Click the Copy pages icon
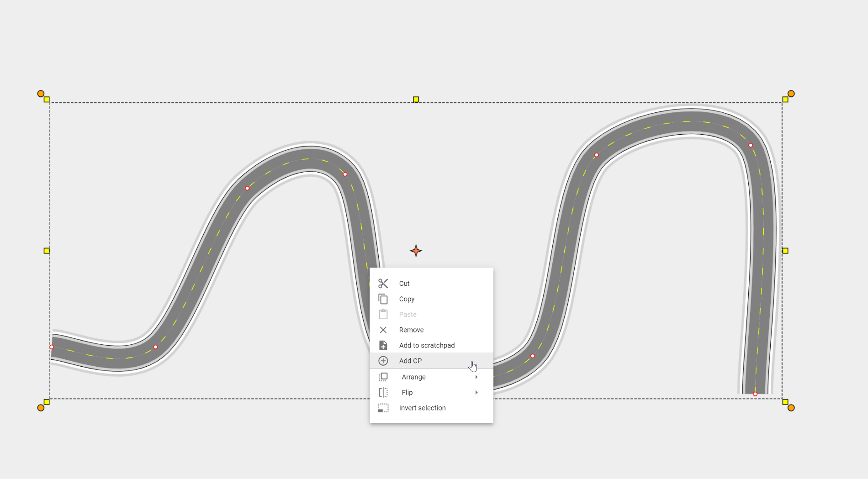868x479 pixels. [383, 299]
